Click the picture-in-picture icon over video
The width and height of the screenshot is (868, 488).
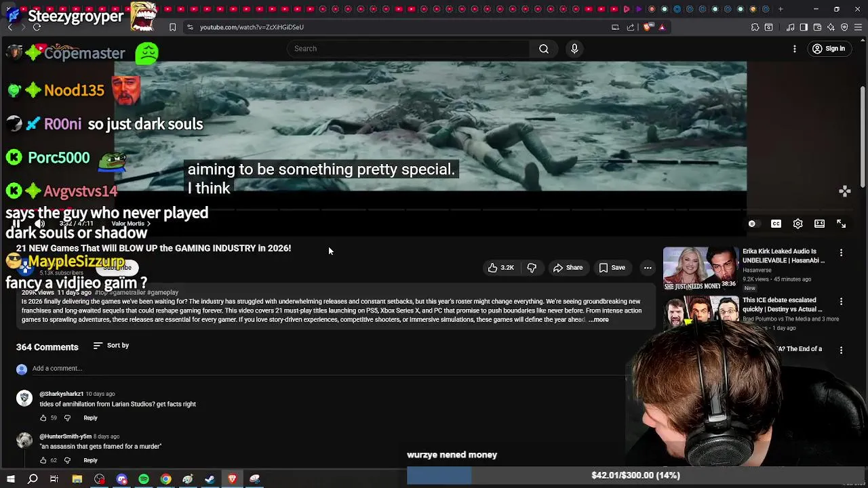coord(845,192)
